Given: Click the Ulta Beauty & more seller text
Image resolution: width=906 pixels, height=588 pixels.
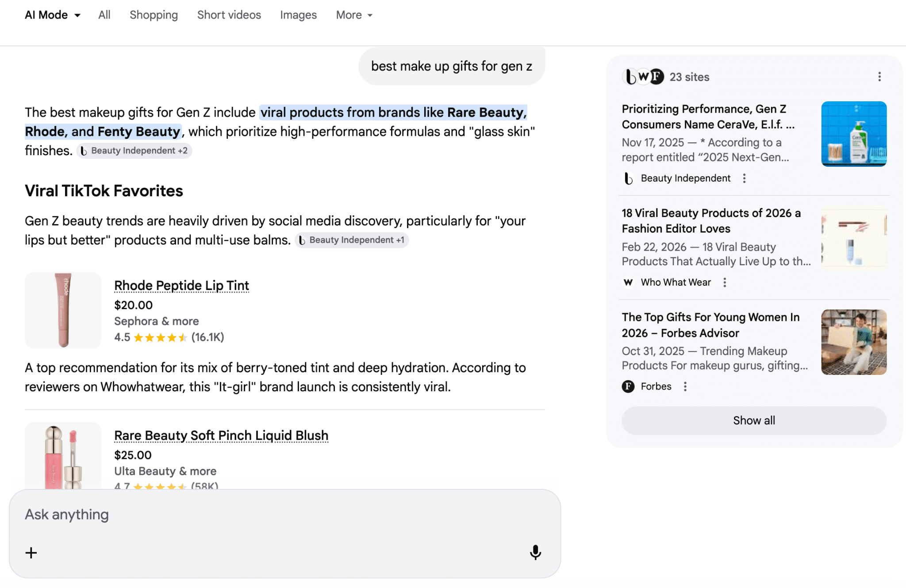Looking at the screenshot, I should point(165,471).
